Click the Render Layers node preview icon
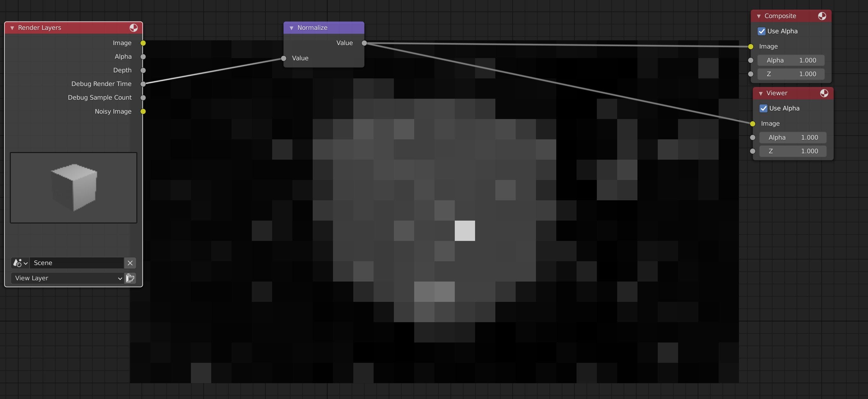This screenshot has height=399, width=868. 134,28
